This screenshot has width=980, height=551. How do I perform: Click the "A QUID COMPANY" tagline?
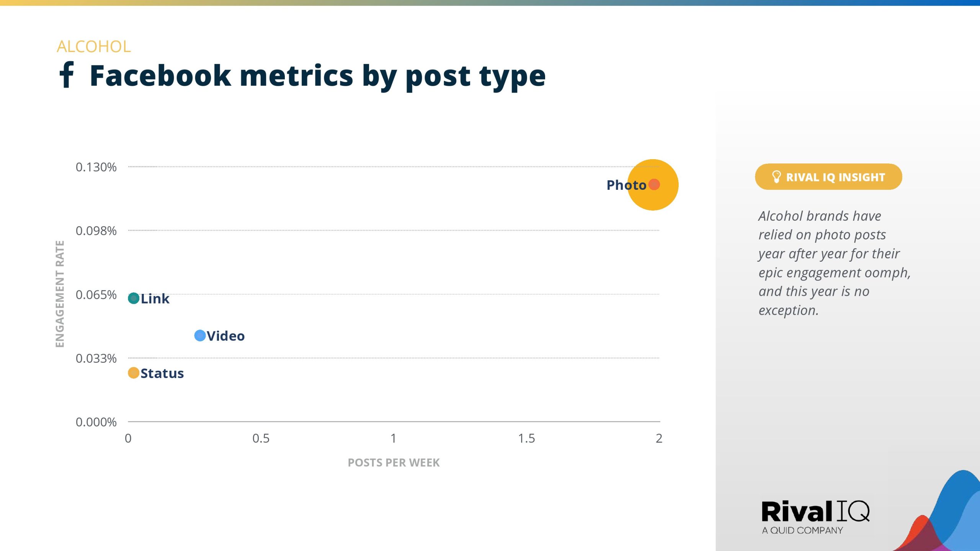[802, 530]
